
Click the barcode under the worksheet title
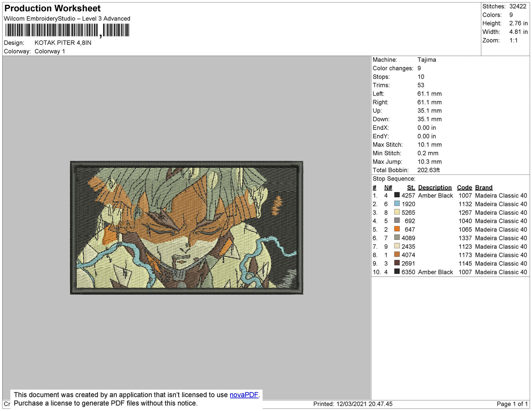pyautogui.click(x=67, y=30)
